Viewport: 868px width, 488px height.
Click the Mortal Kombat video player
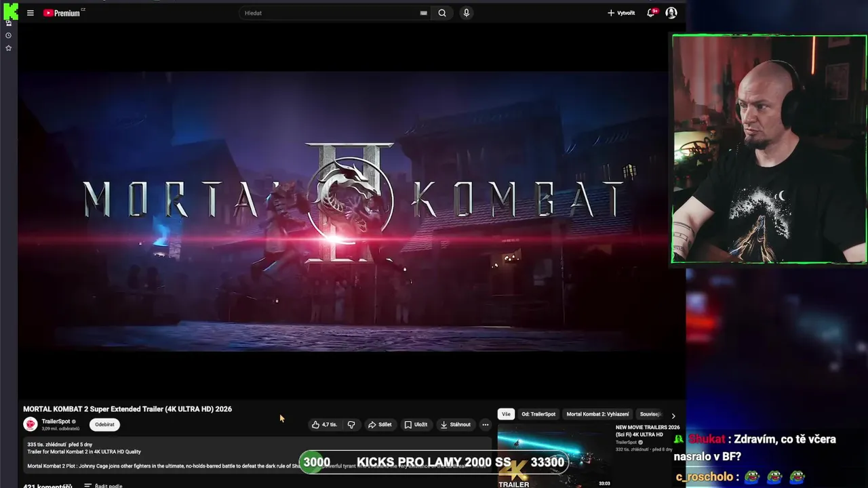[x=343, y=211]
